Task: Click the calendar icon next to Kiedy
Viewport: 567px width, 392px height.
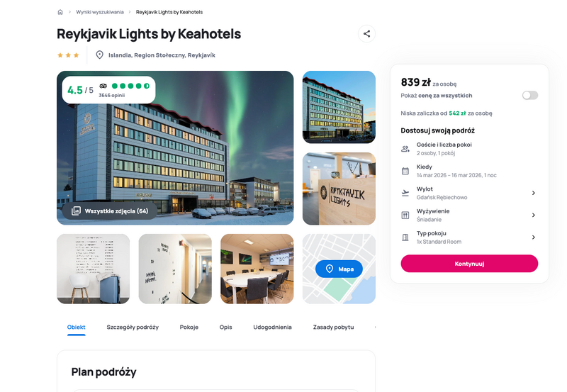Action: pyautogui.click(x=405, y=171)
